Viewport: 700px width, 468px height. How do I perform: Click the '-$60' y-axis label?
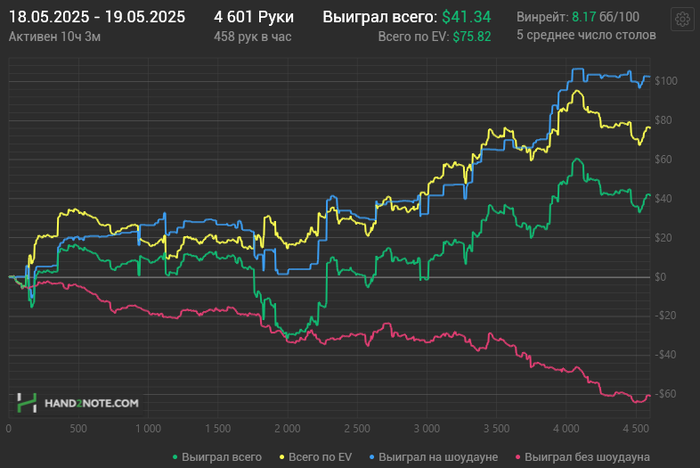pos(665,394)
